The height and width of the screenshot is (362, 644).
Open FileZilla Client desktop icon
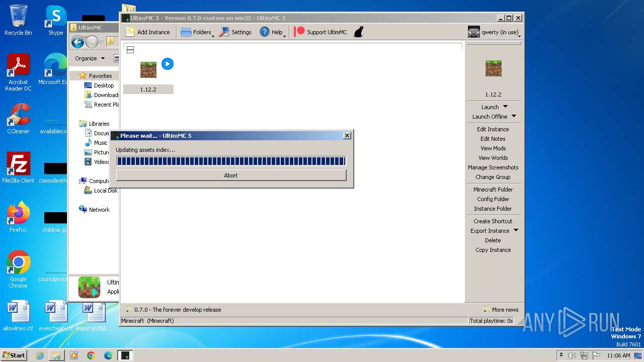[x=18, y=167]
